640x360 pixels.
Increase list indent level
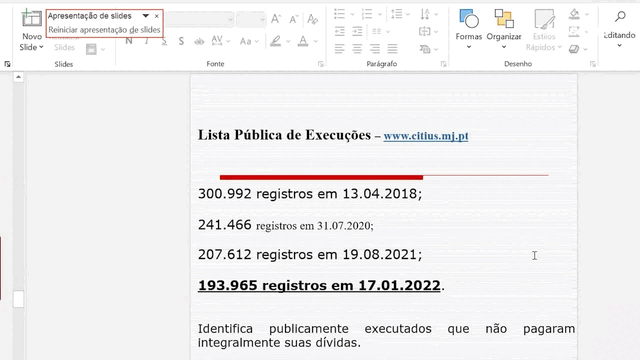point(357,31)
